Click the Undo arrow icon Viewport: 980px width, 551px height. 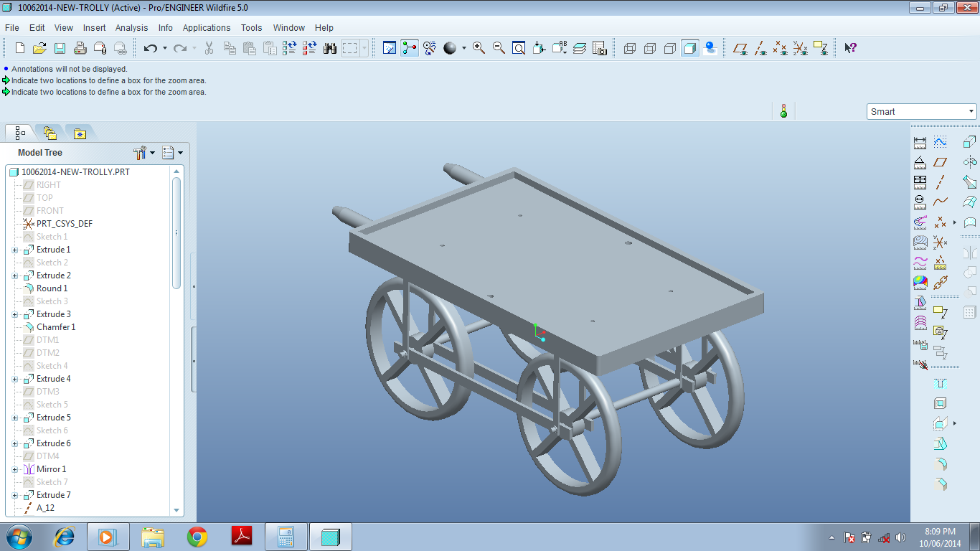150,48
